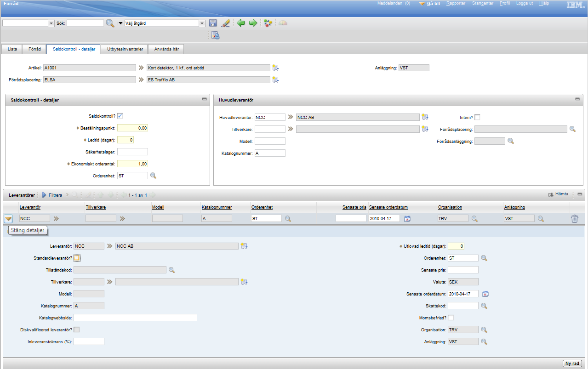Open the query dropdown left of Sök
Image resolution: width=588 pixels, height=369 pixels.
tap(51, 23)
